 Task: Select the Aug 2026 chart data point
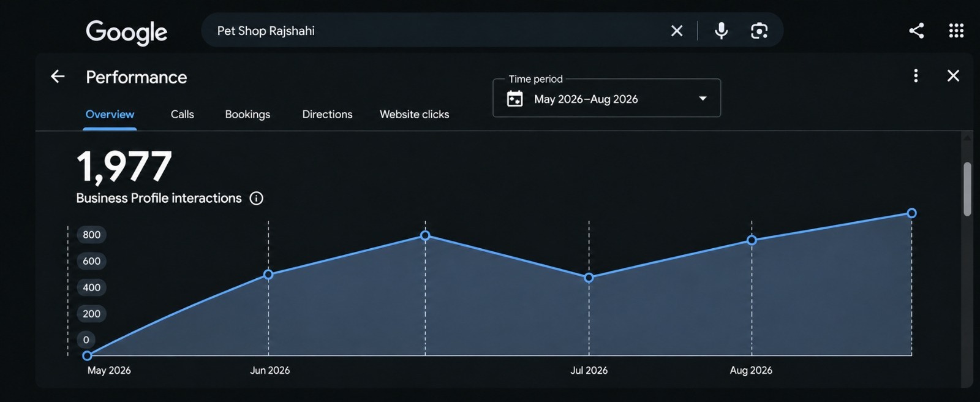pyautogui.click(x=752, y=240)
